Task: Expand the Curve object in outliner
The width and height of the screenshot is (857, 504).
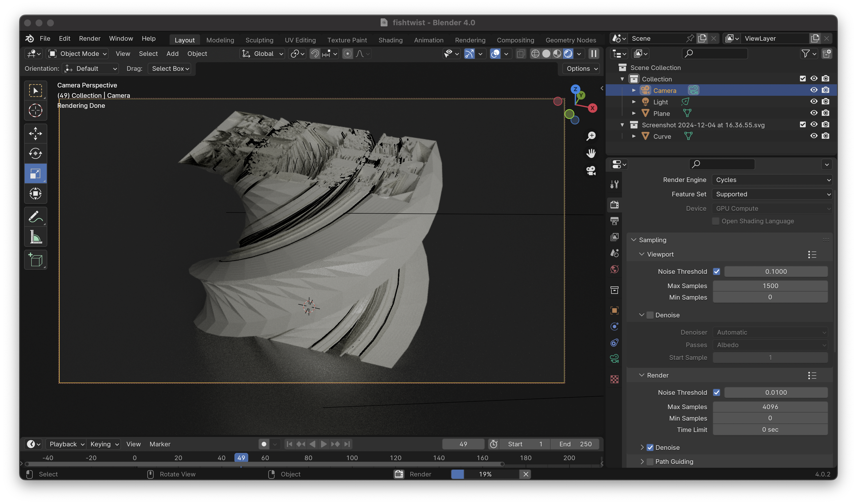Action: click(x=633, y=136)
